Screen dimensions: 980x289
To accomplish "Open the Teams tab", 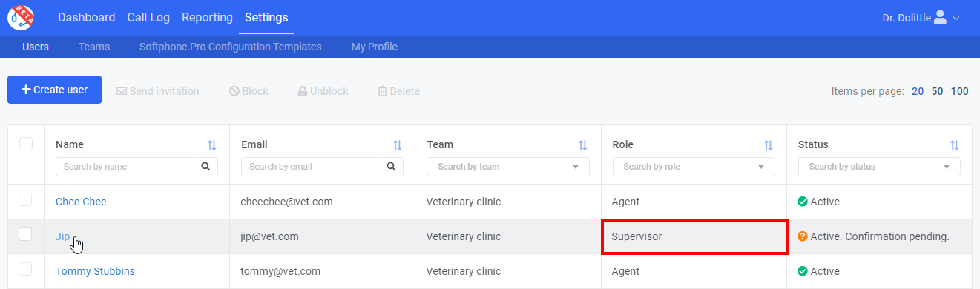I will (x=94, y=47).
